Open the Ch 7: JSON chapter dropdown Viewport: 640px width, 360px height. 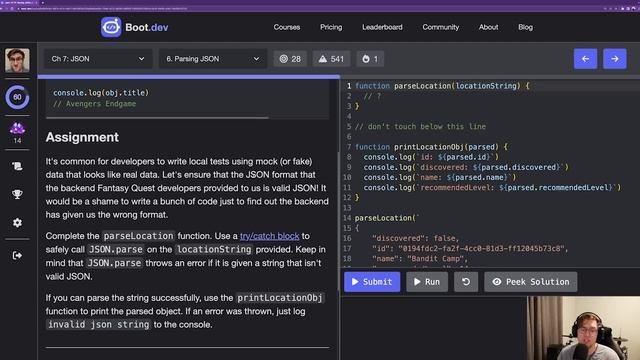pyautogui.click(x=98, y=59)
